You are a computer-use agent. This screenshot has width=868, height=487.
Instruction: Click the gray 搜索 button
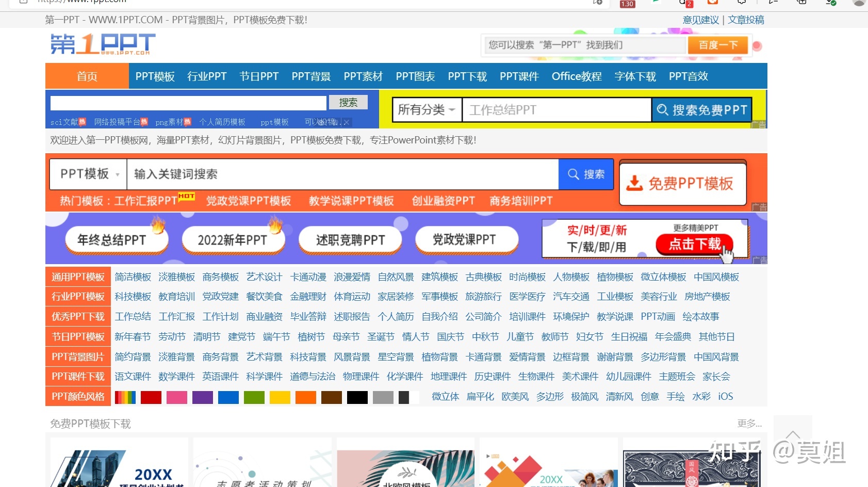click(x=348, y=102)
